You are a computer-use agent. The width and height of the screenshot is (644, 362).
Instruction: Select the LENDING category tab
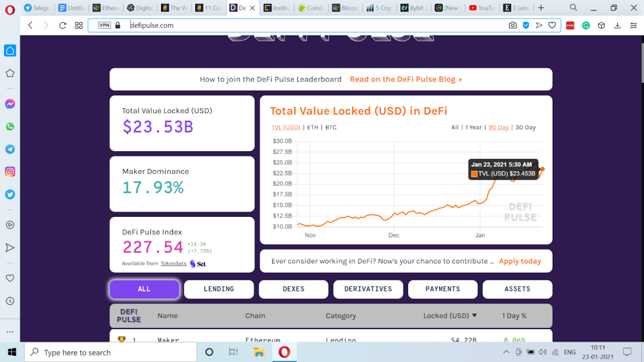219,289
